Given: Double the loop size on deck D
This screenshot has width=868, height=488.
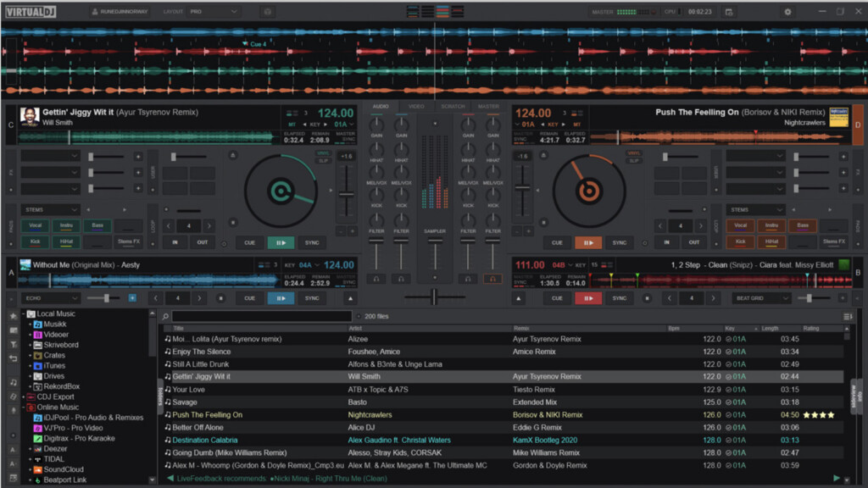Looking at the screenshot, I should point(701,225).
